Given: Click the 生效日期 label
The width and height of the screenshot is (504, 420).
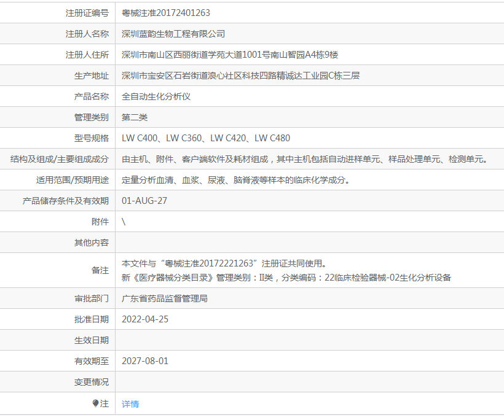Looking at the screenshot, I should (x=92, y=340).
